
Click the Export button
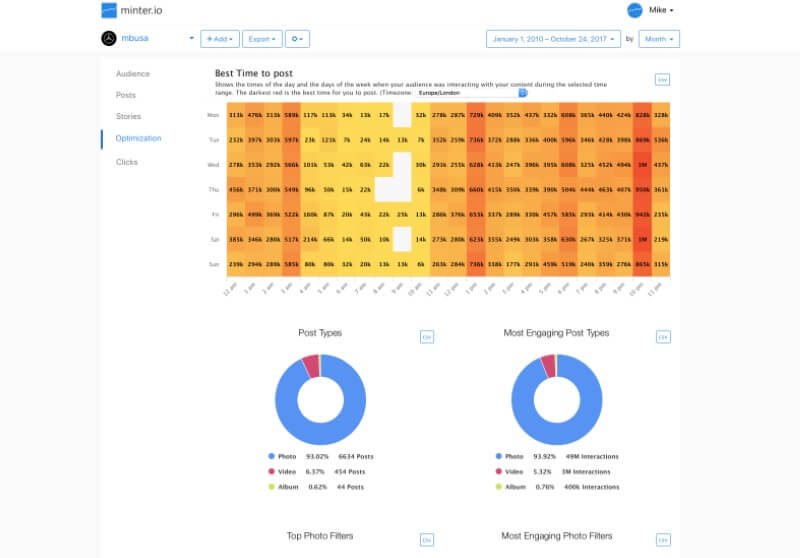(262, 39)
